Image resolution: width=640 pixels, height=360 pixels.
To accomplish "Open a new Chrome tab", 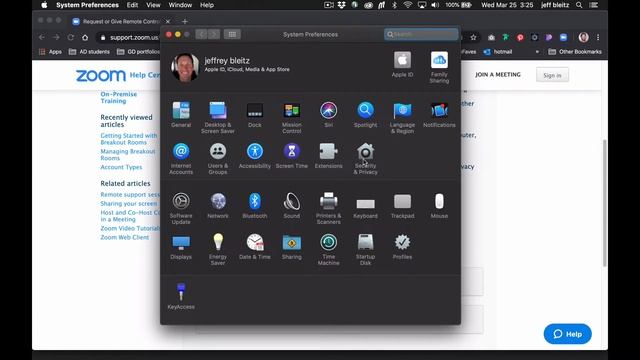I will point(185,21).
